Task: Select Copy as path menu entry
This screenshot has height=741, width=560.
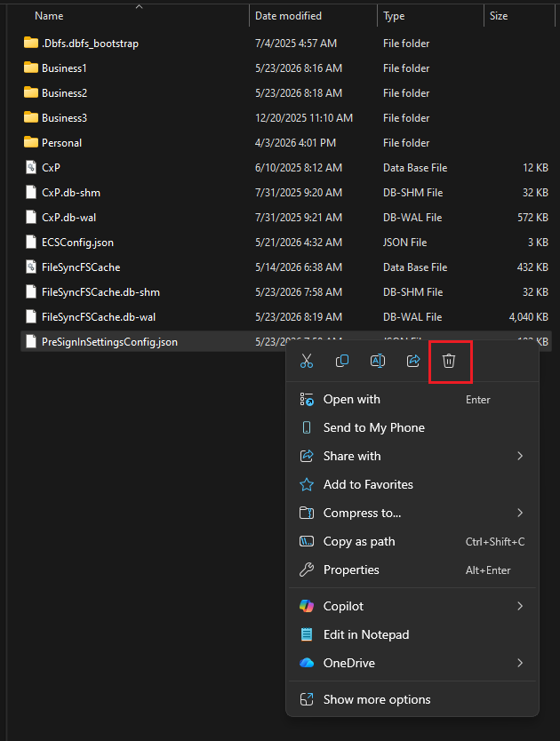Action: [412, 541]
